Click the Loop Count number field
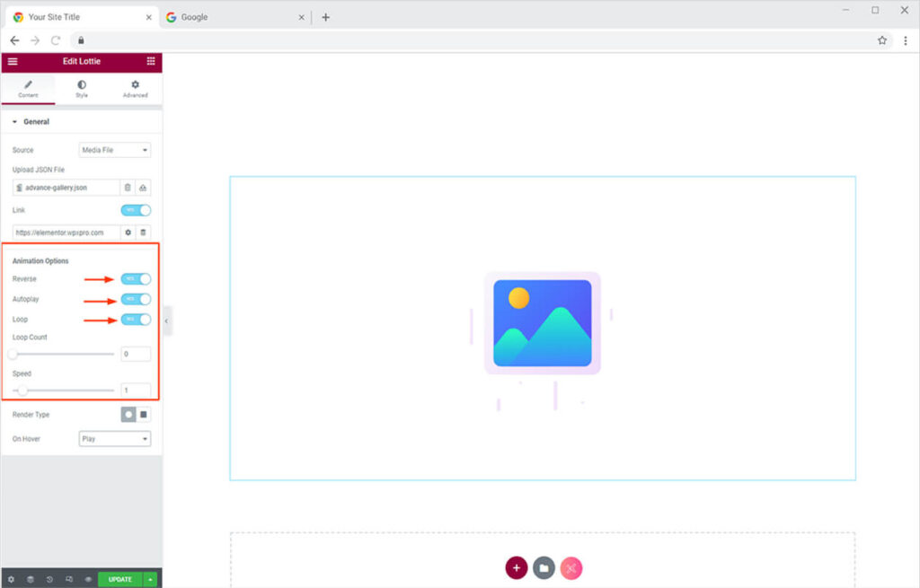Viewport: 920px width, 588px height. 136,355
